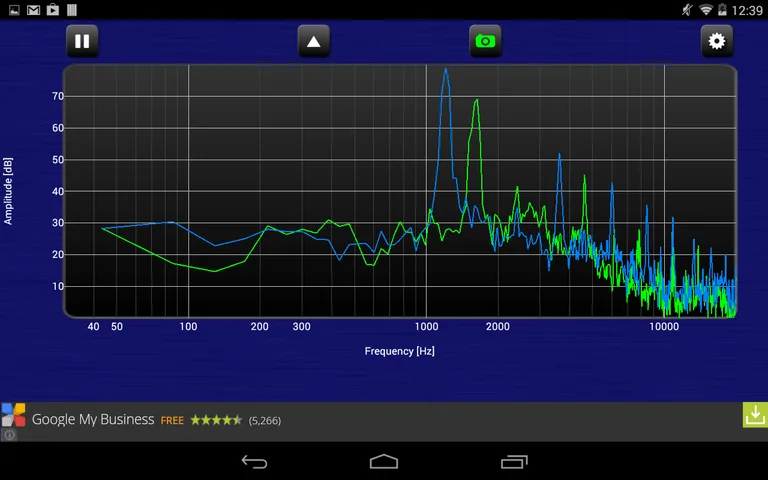Viewport: 768px width, 480px height.
Task: Open settings with the gear button
Action: [x=717, y=41]
